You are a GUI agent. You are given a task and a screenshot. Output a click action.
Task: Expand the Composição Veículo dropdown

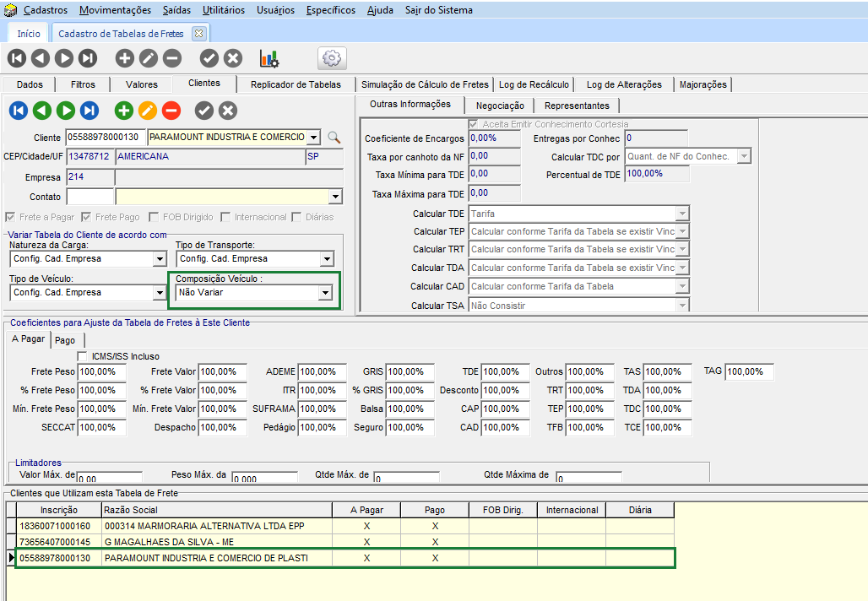pos(325,293)
